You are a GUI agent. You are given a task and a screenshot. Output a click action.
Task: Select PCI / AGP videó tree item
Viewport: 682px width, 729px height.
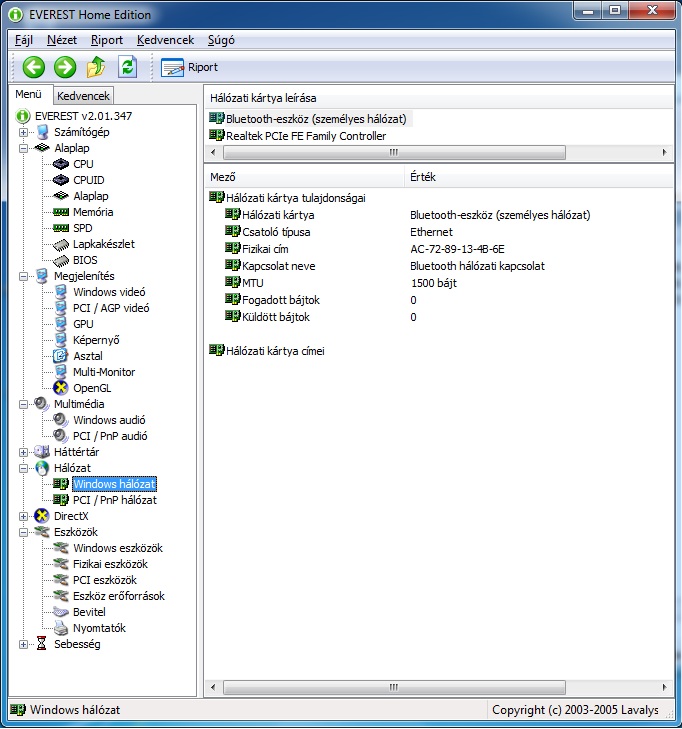111,308
